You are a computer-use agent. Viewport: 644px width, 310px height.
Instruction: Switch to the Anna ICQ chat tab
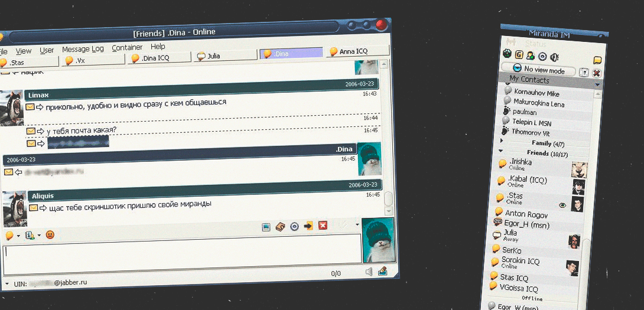357,51
